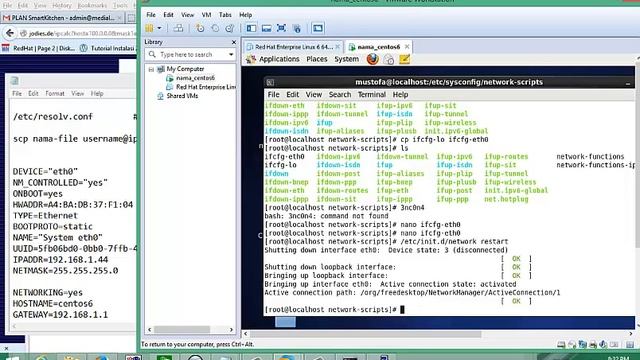Open power options dropdown arrow in VMware toolbar
Image resolution: width=640 pixels, height=360 pixels.
[160, 28]
